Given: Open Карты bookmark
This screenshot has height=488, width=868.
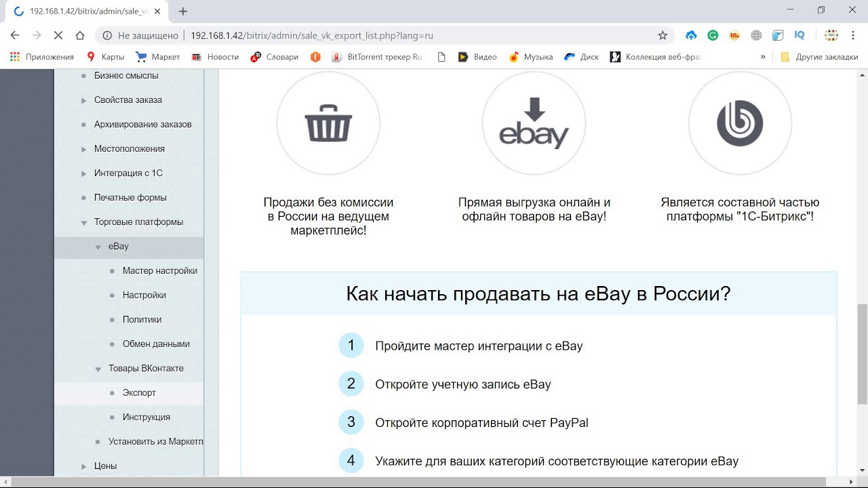Looking at the screenshot, I should coord(106,57).
